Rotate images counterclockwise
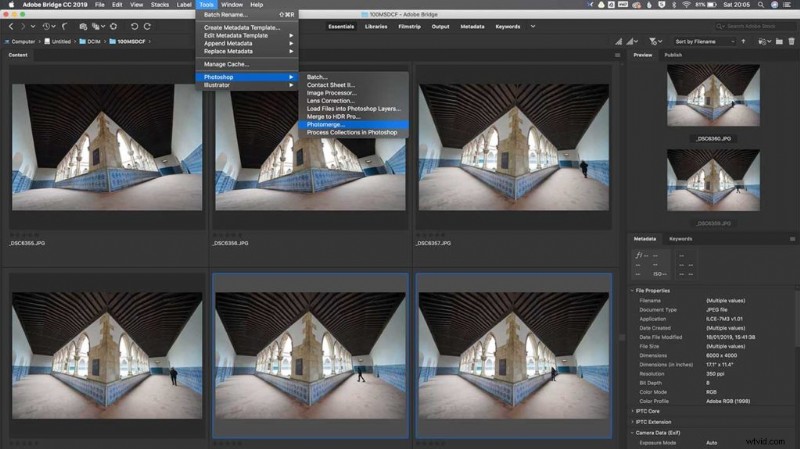Viewport: 800px width, 449px height. point(134,27)
